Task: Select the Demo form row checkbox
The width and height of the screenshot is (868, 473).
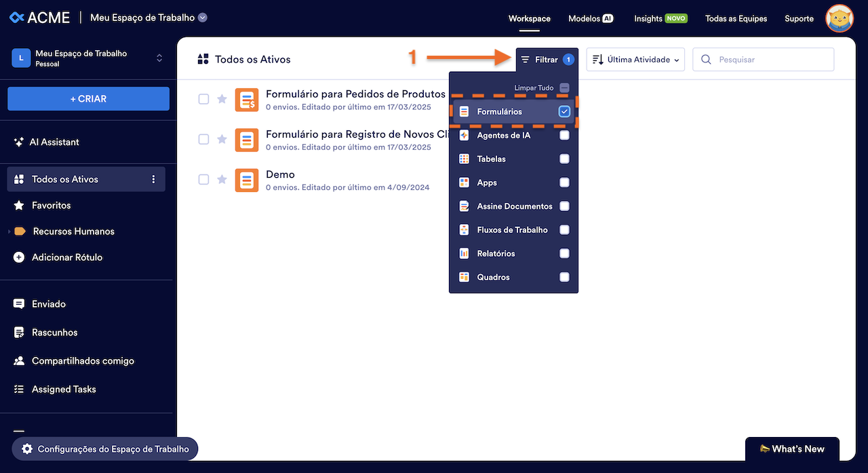Action: 203,180
